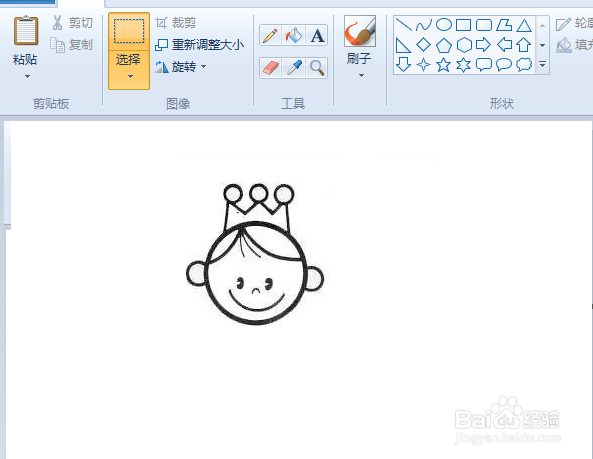
Task: Choose the Pentagon shape
Action: [444, 45]
